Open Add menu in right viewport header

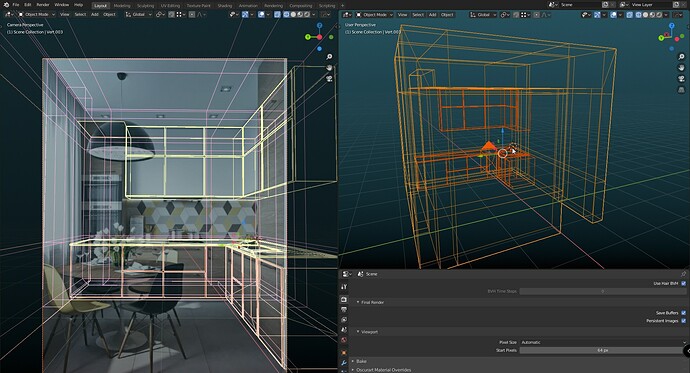433,15
